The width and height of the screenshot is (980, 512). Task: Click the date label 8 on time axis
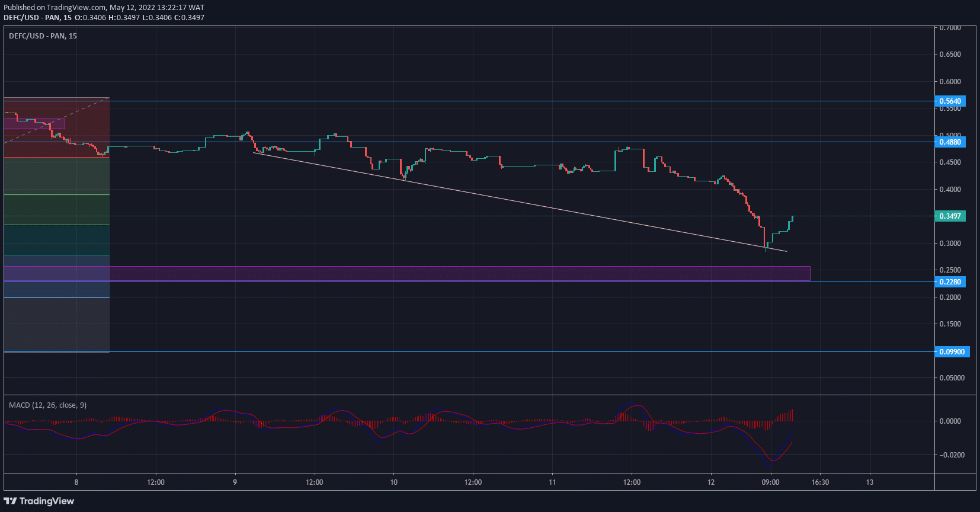click(76, 482)
